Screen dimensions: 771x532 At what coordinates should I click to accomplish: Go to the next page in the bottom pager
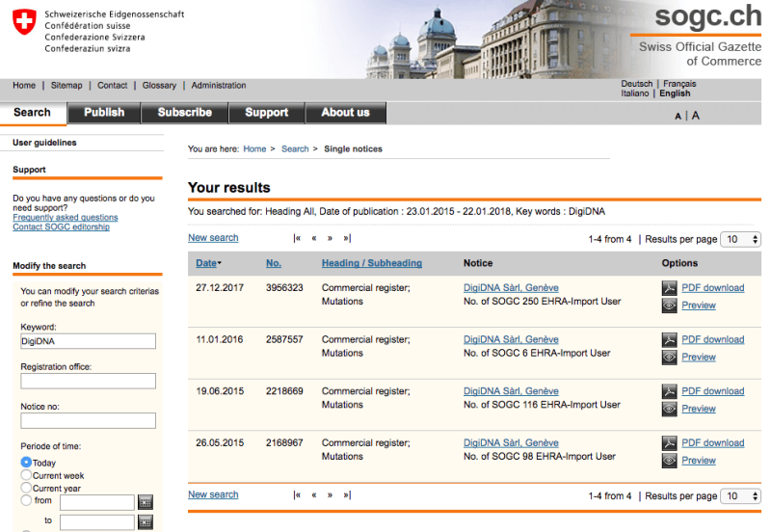click(330, 495)
